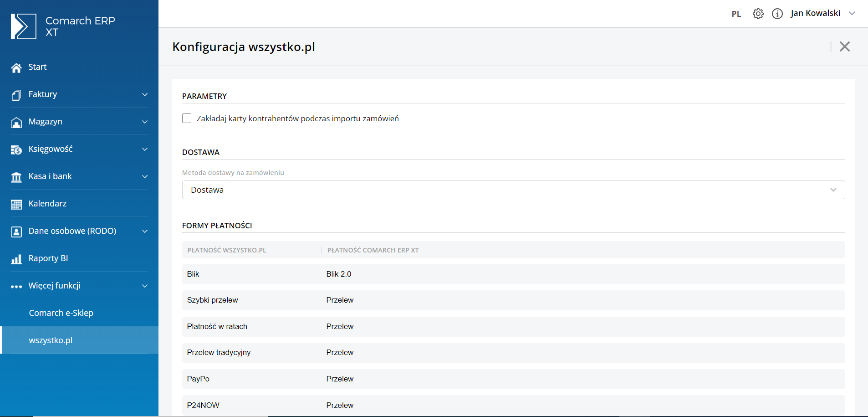Click the Start home icon
The image size is (868, 417).
(16, 67)
